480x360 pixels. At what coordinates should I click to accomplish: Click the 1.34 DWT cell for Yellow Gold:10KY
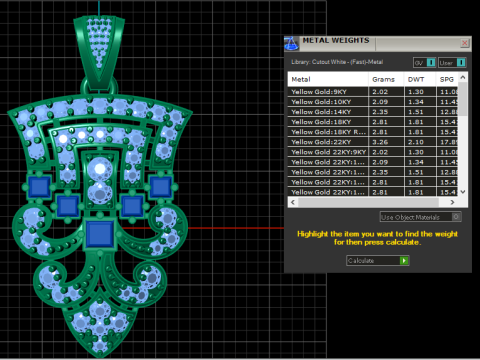coord(420,102)
